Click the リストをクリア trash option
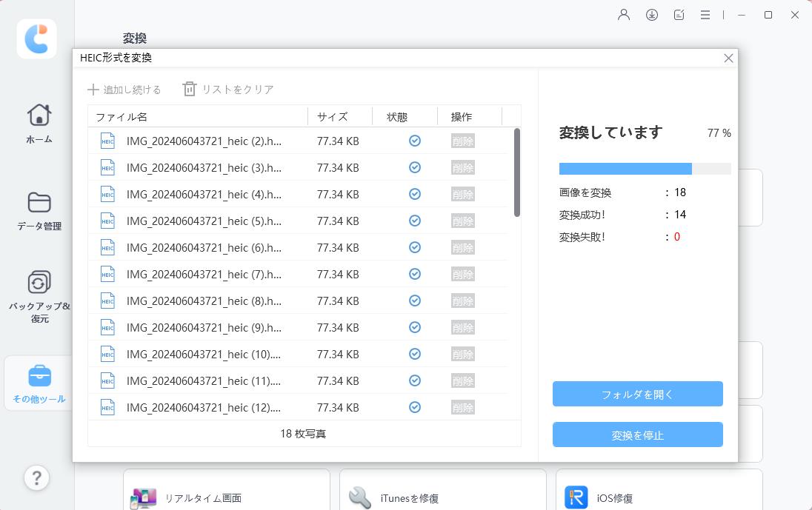This screenshot has width=812, height=510. tap(230, 89)
